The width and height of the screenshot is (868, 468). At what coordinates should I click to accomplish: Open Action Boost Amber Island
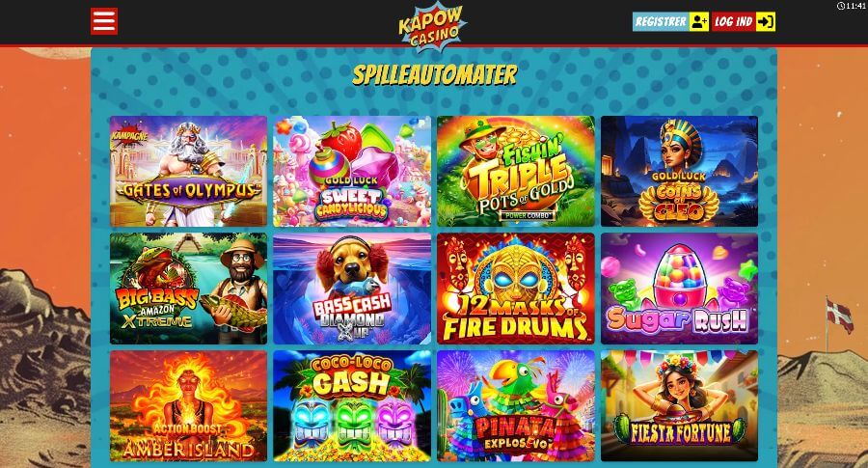188,406
